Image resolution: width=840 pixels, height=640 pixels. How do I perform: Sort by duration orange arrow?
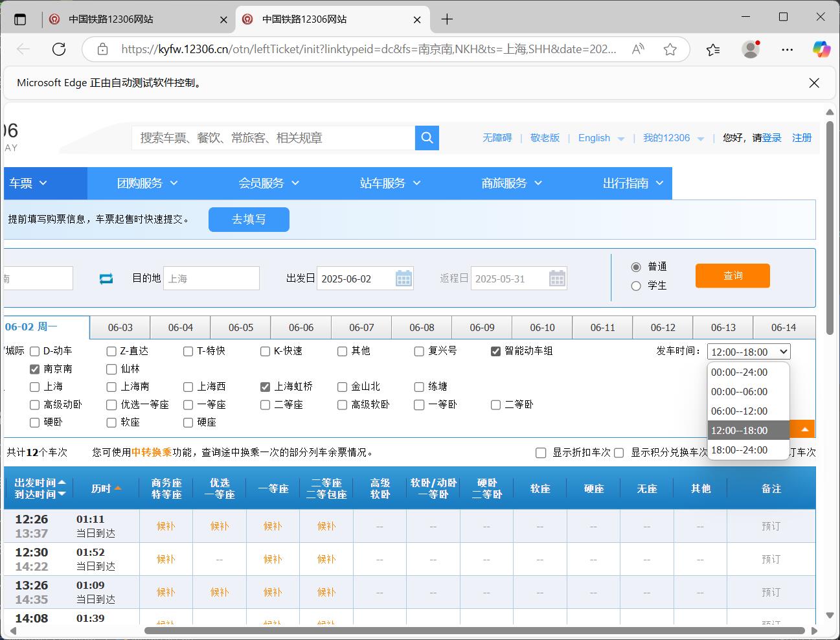[x=118, y=488]
